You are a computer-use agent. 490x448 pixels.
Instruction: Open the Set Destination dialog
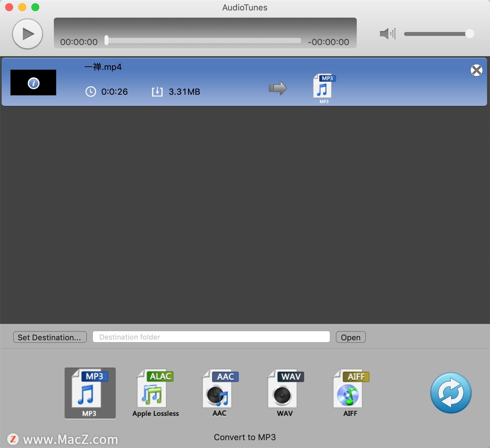pos(50,337)
